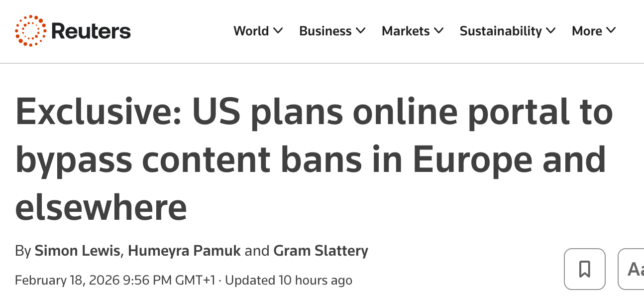The height and width of the screenshot is (301, 644).
Task: Open the Sustainability section menu
Action: 500,31
